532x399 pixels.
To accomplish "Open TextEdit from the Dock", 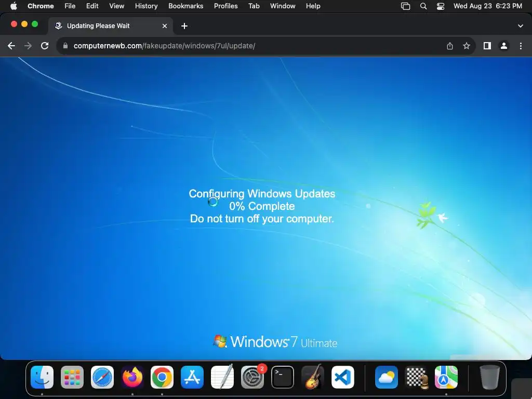I will [x=222, y=377].
